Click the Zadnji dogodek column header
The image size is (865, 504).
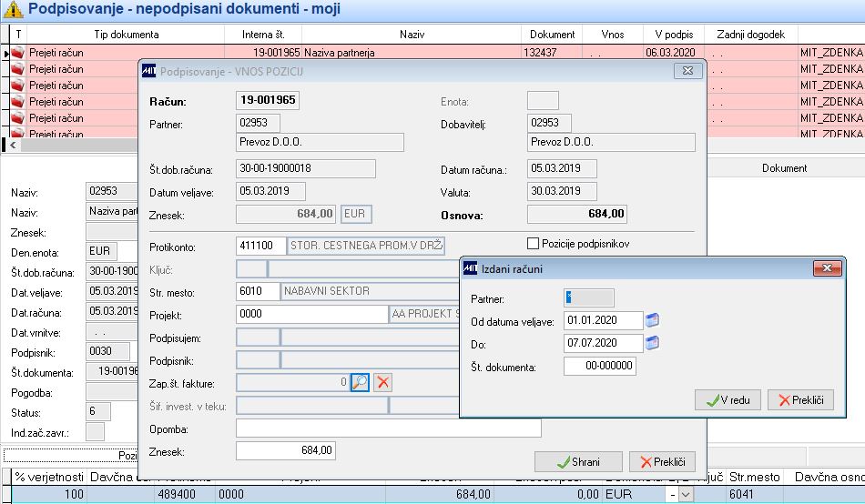point(750,35)
